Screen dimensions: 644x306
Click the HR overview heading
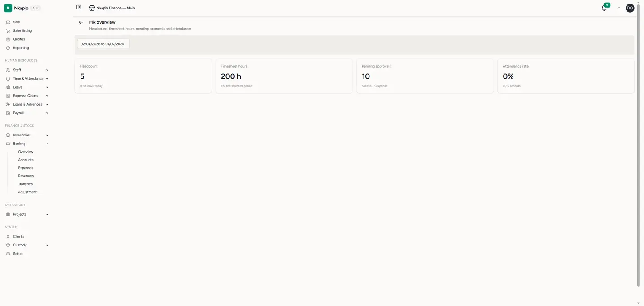point(102,22)
